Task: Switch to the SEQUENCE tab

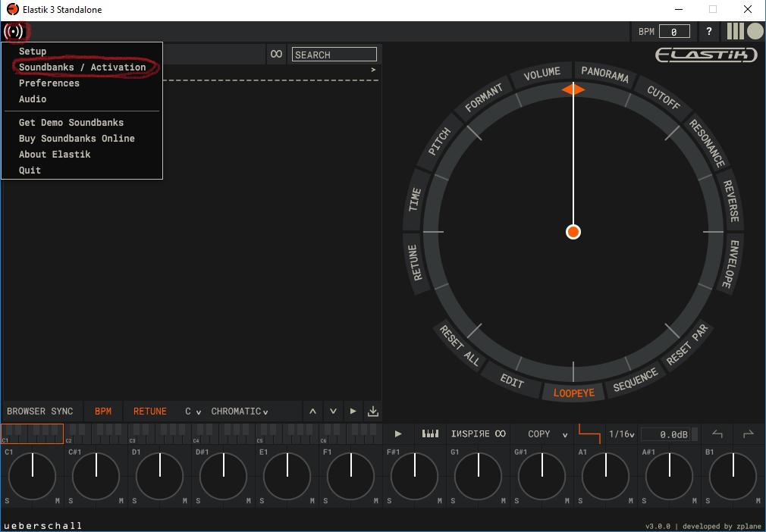Action: (x=635, y=380)
